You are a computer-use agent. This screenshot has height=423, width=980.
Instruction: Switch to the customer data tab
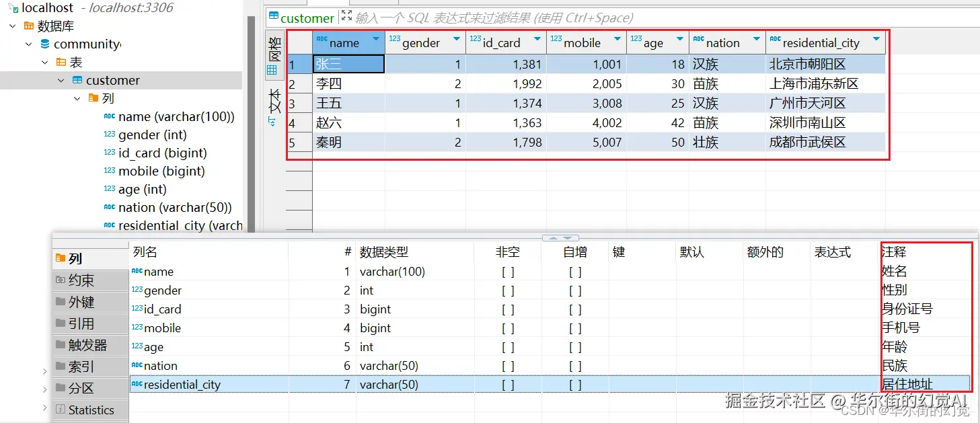[301, 17]
